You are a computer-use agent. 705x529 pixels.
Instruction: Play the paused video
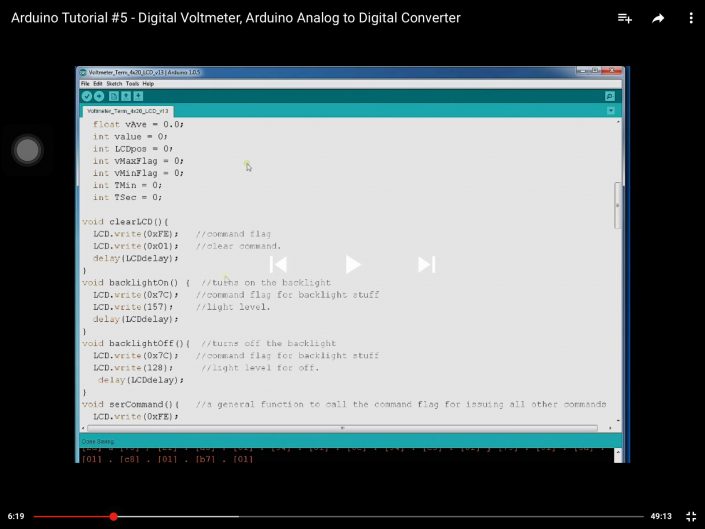(352, 264)
